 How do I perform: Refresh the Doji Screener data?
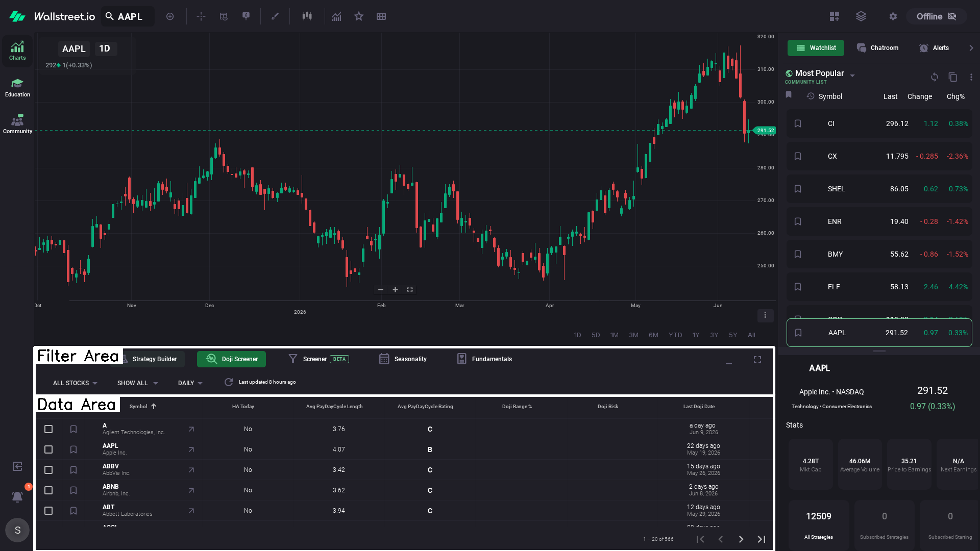(229, 382)
